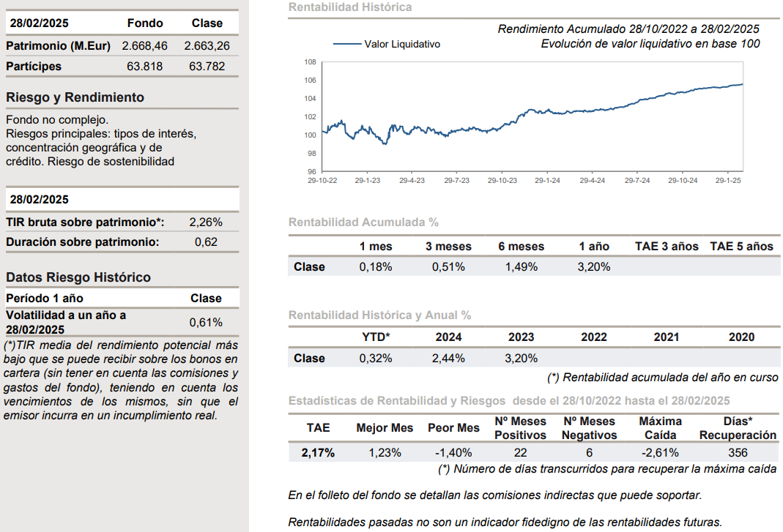783x532 pixels.
Task: Click the 2020 column header
Action: [741, 337]
